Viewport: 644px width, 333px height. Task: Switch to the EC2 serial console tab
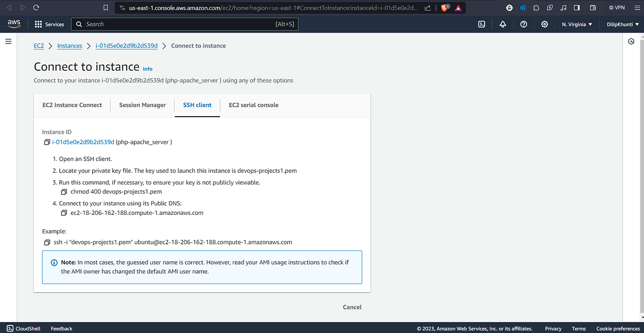(x=254, y=105)
